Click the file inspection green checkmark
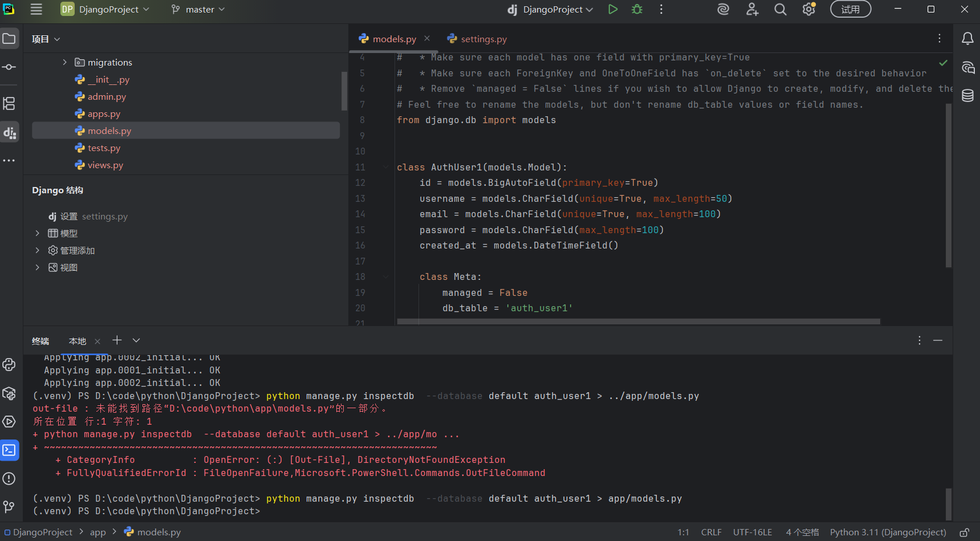980x541 pixels. click(x=944, y=63)
